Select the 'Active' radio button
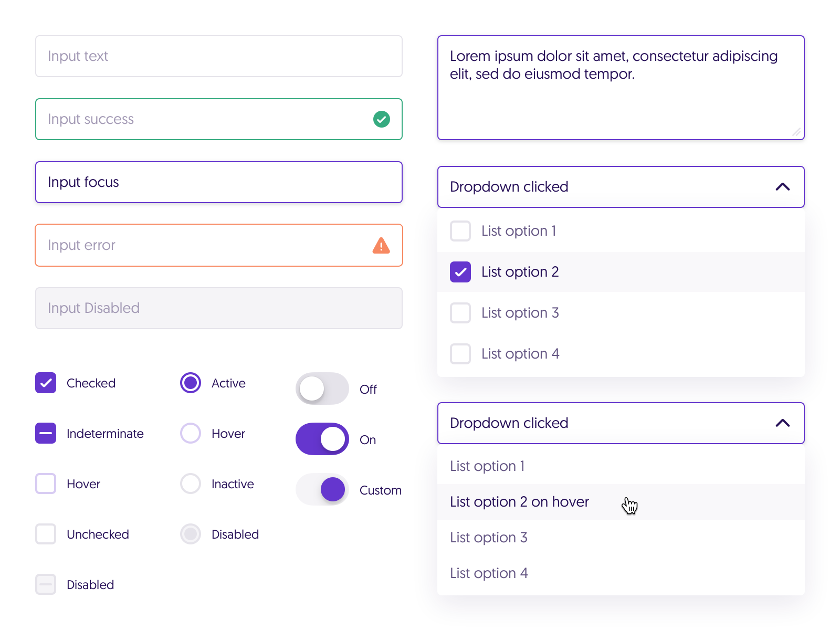 click(190, 383)
